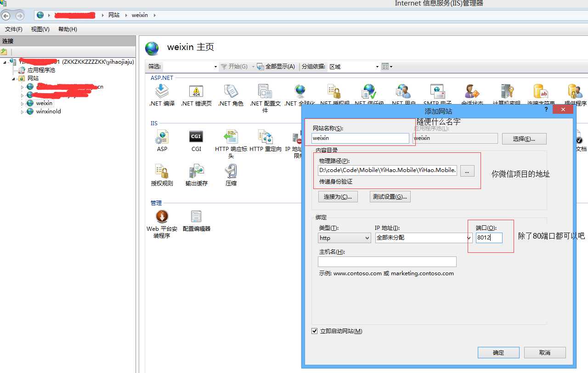Select the .NET 全球化 globe icon
Image resolution: width=588 pixels, height=373 pixels.
pos(300,91)
